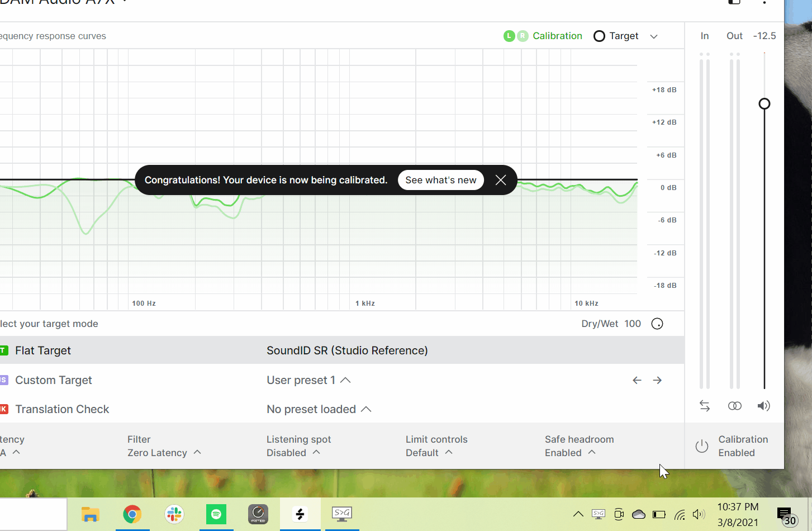Click the mono listening icon
This screenshot has width=812, height=531.
click(x=734, y=406)
